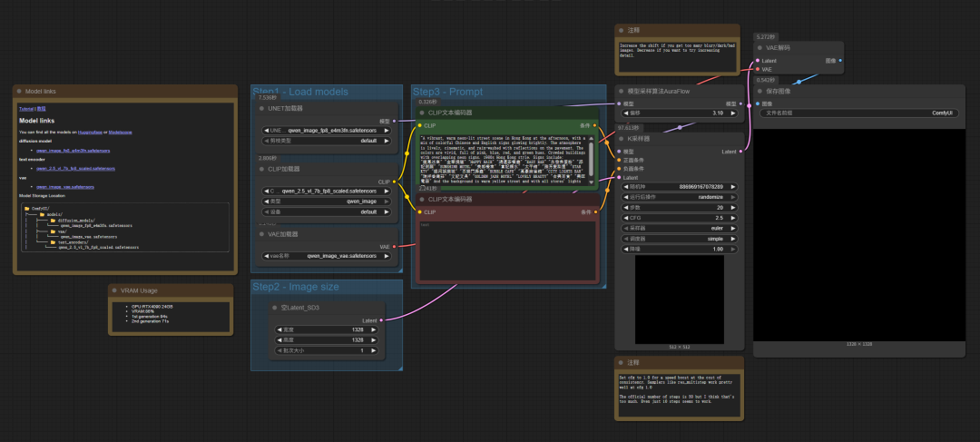Collapse the Model links note via its dot
Screen dimensions: 980x442
point(19,92)
